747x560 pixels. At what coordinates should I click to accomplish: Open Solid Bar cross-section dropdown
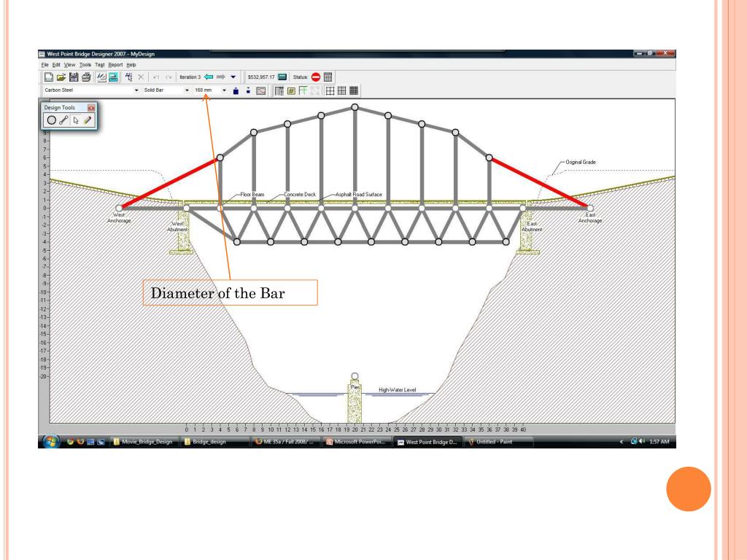tap(187, 90)
